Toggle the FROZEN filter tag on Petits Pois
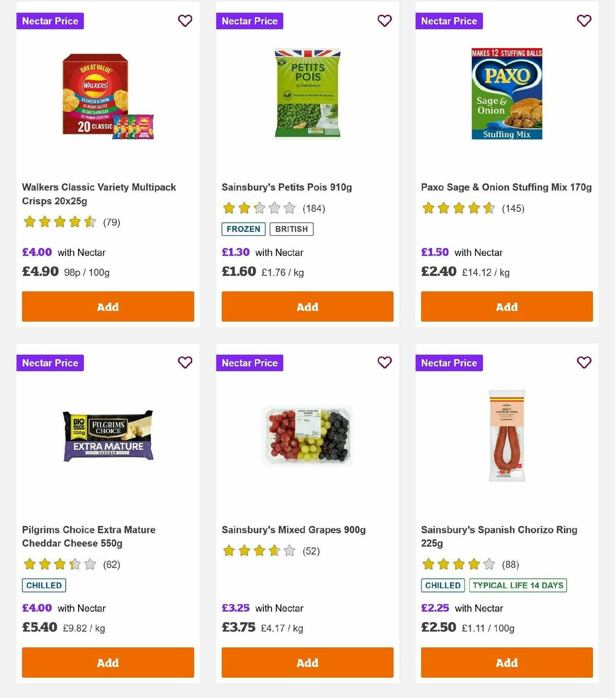This screenshot has width=616, height=699. [x=243, y=229]
